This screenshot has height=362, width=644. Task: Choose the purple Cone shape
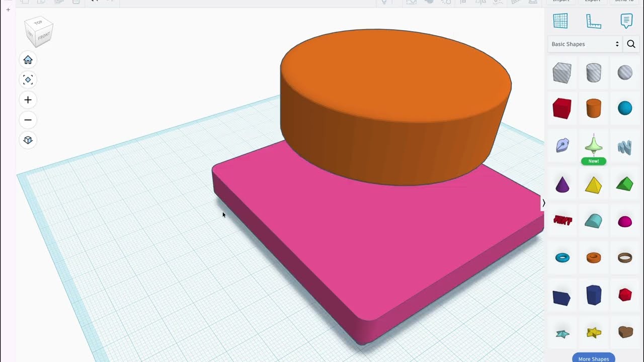(562, 185)
